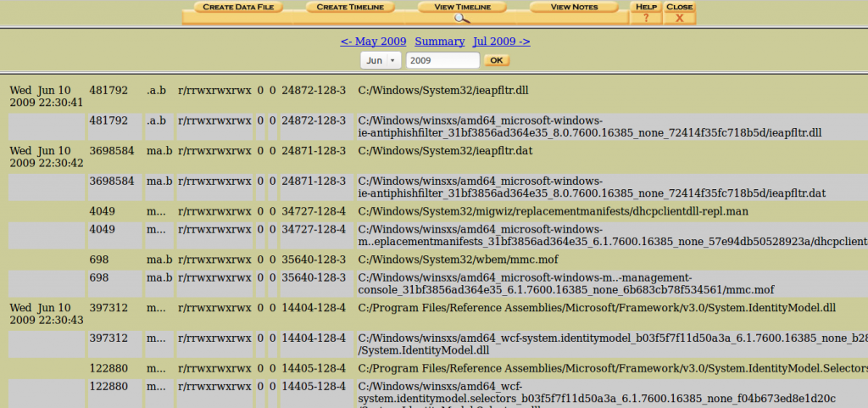Click the question mark help icon
868x408 pixels.
pyautogui.click(x=646, y=19)
